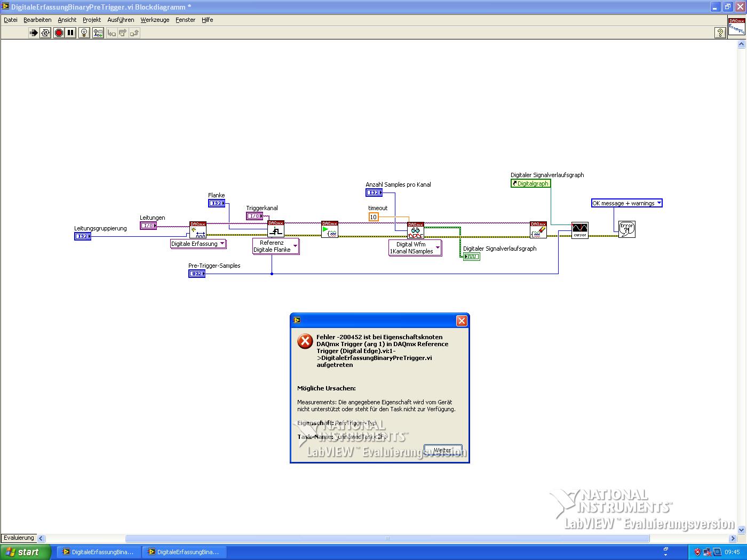The width and height of the screenshot is (747, 560).
Task: Toggle execution highlighting light bulb
Action: (x=84, y=33)
